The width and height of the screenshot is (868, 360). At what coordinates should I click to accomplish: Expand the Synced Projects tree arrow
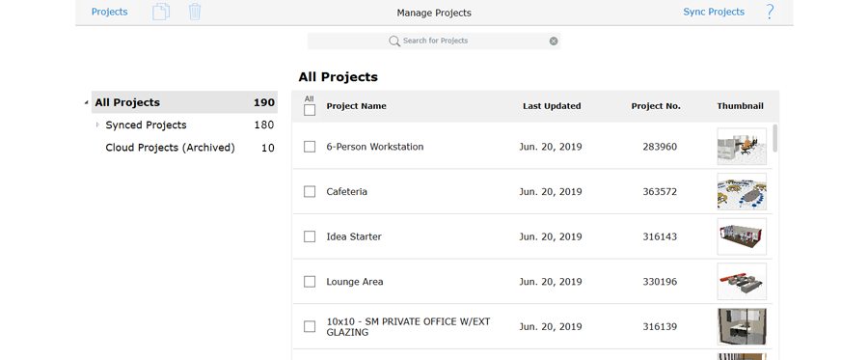point(98,125)
